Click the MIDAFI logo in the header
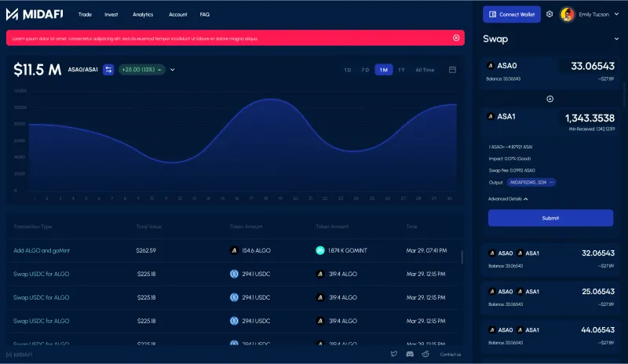Screen dimensions: 628x364 [35, 14]
